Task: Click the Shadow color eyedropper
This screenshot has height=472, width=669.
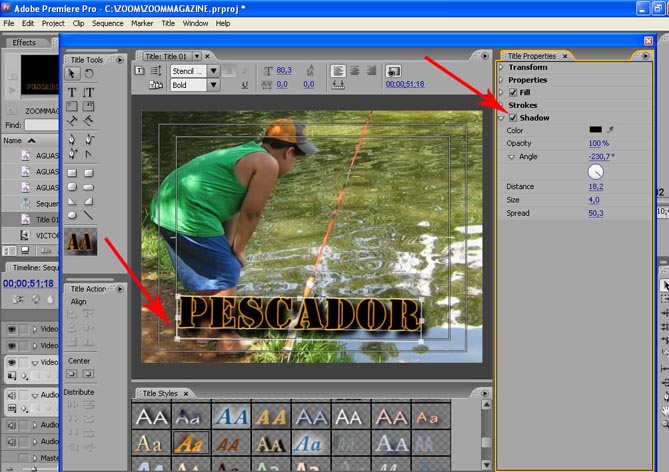Action: [x=611, y=130]
